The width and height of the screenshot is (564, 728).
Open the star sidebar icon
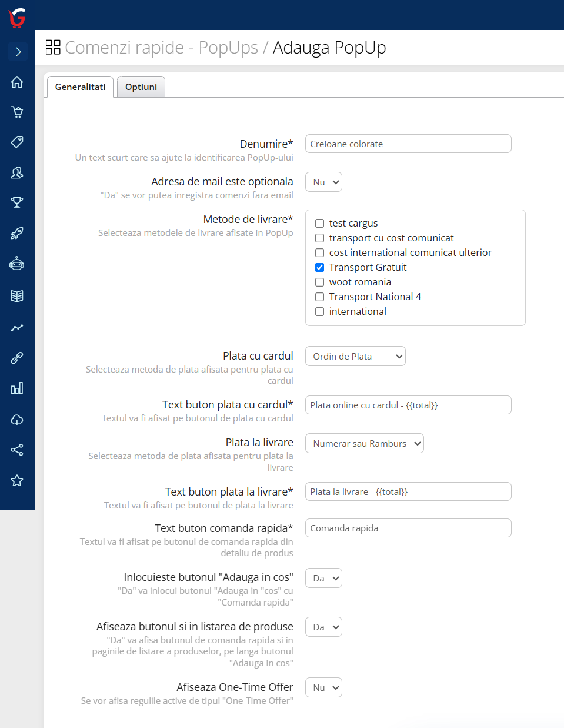[17, 481]
